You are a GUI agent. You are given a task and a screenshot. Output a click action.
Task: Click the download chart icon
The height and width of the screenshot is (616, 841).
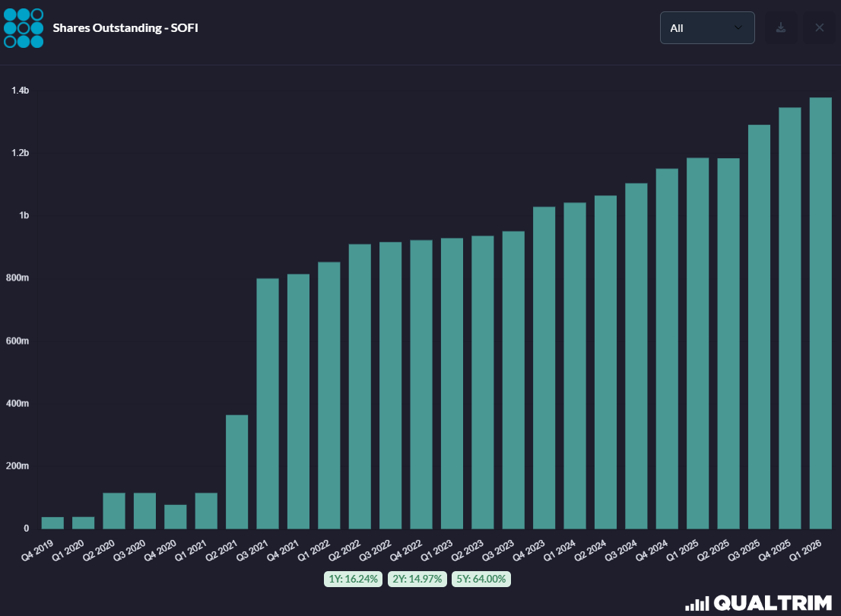coord(781,28)
